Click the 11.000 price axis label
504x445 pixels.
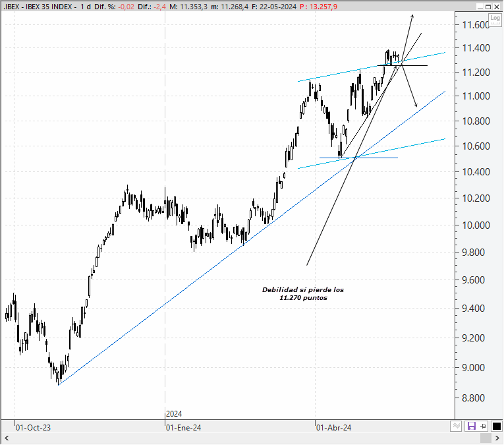pyautogui.click(x=476, y=96)
